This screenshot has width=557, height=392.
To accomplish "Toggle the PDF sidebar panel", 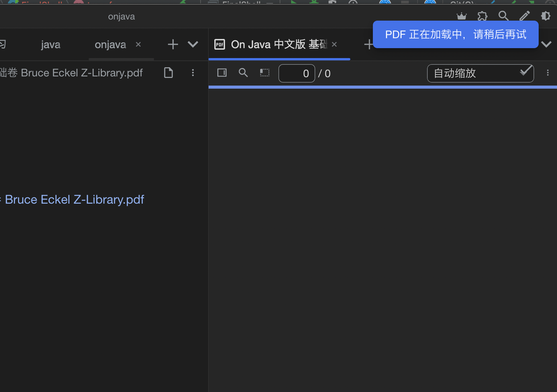I will tap(222, 73).
